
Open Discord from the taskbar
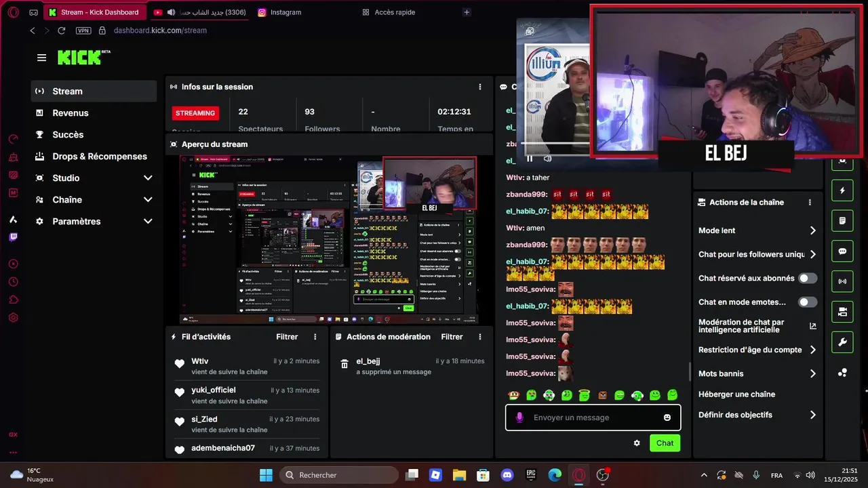click(507, 475)
